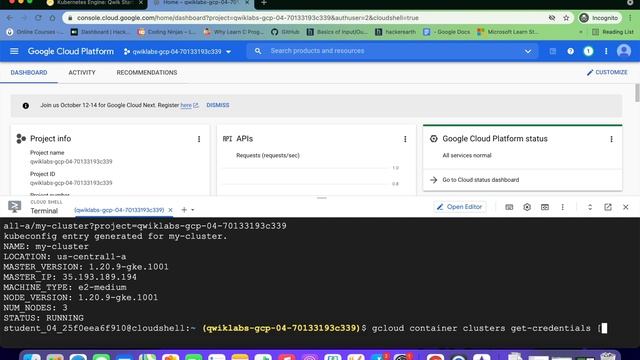The height and width of the screenshot is (360, 640).
Task: Switch to the Kubernetes Engine Qwik Start browser tab
Action: 95,3
